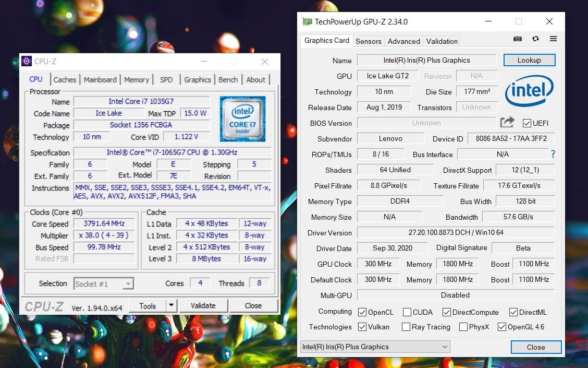Toggle the OpenCL checkbox
Screen dimensions: 588x368
(x=362, y=312)
